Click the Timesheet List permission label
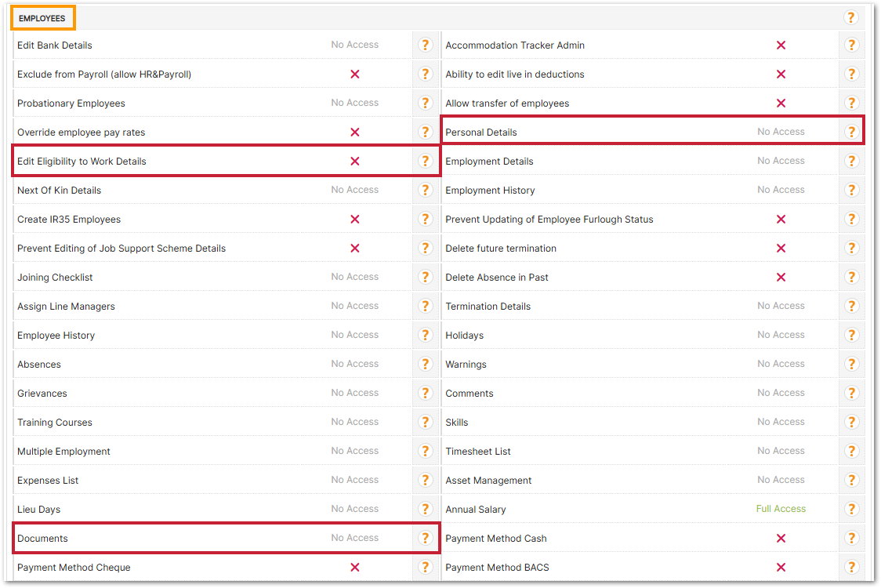Viewport: 881px width, 588px height. coord(478,452)
